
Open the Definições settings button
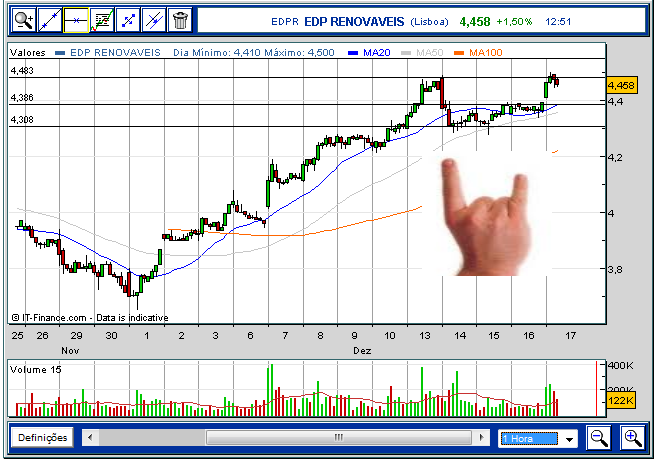tap(42, 438)
